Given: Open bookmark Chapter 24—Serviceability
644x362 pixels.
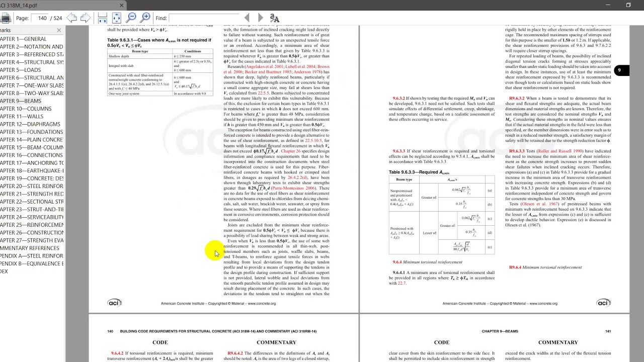Looking at the screenshot, I should tap(32, 217).
